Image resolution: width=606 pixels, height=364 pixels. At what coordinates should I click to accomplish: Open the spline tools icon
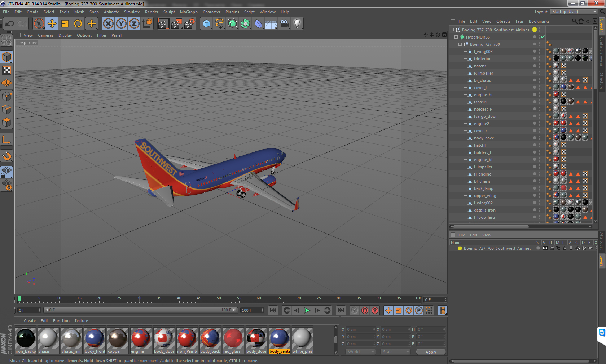pyautogui.click(x=219, y=24)
